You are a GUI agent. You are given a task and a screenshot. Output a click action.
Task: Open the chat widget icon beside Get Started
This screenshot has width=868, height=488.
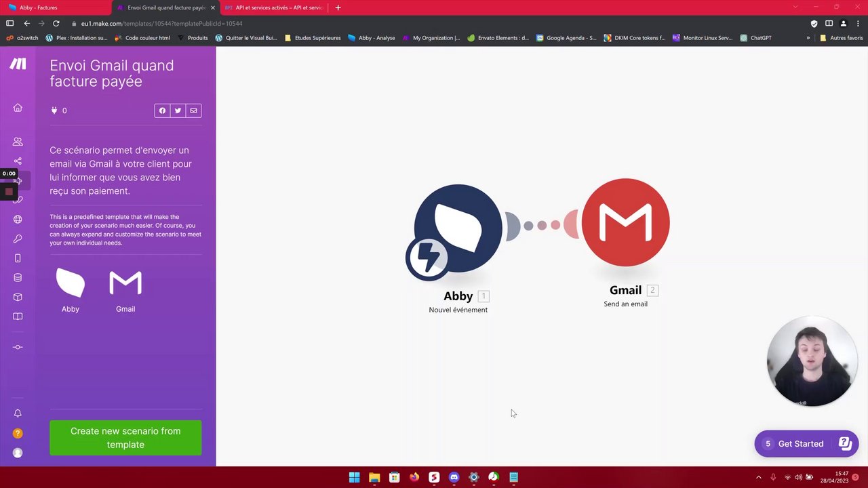(845, 444)
